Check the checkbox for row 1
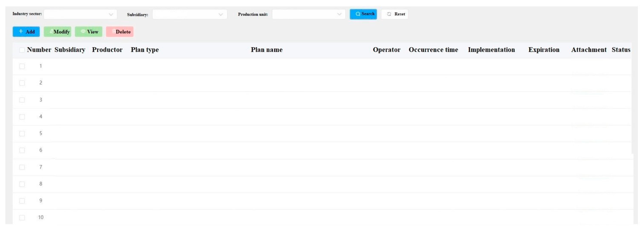 click(x=22, y=66)
